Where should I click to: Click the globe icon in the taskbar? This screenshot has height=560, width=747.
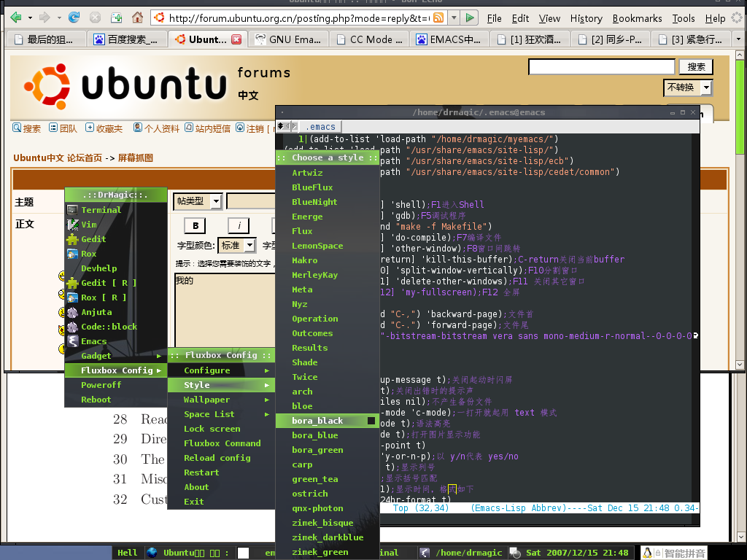tap(152, 553)
